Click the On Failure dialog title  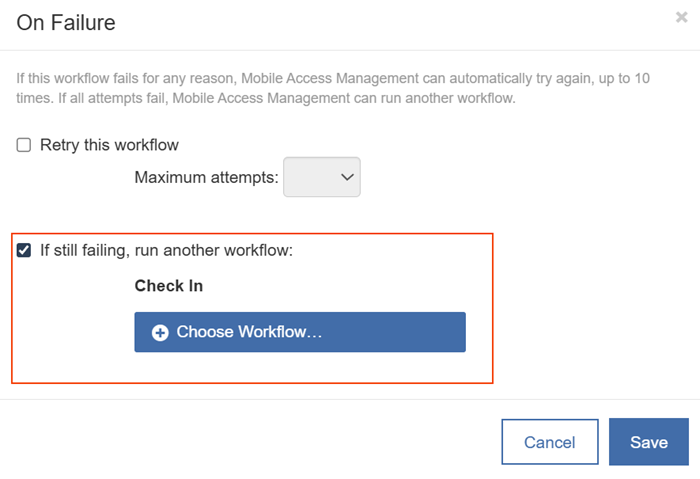pos(66,23)
